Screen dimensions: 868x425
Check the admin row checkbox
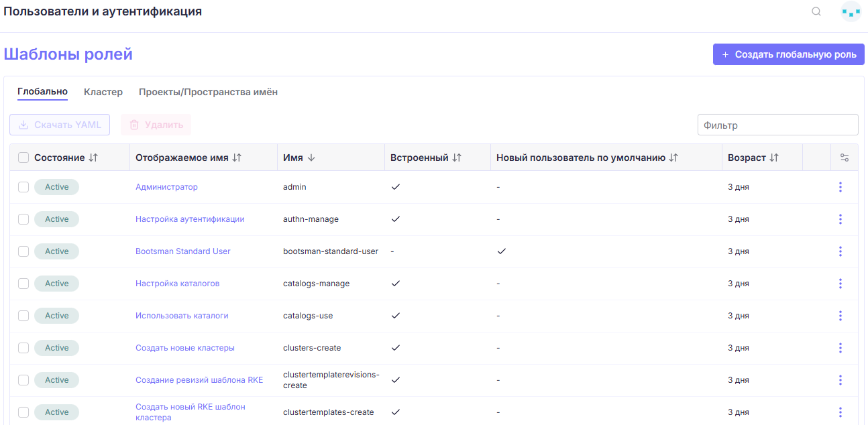coord(23,187)
